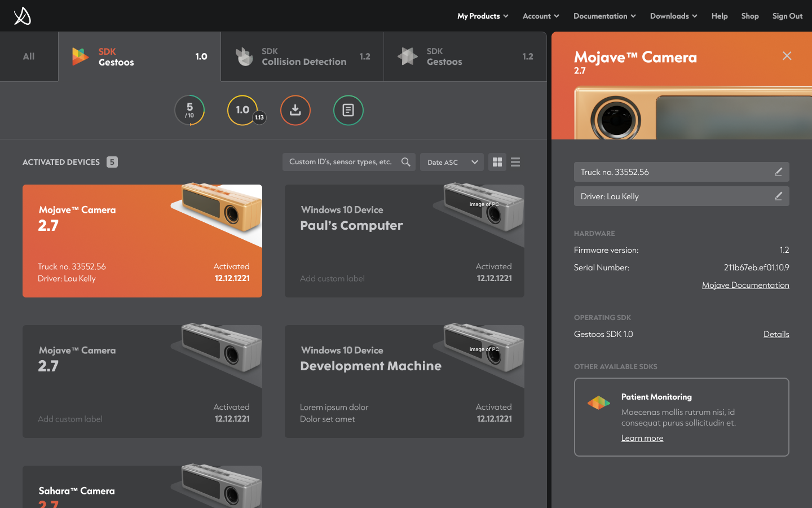Open the Help page
812x508 pixels.
pyautogui.click(x=720, y=16)
